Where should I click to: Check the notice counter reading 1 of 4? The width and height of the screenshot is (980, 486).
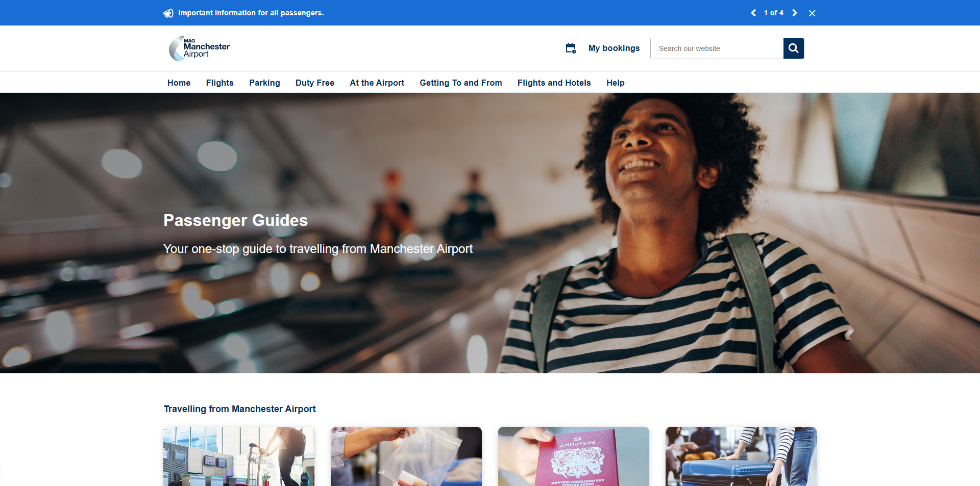click(x=774, y=13)
